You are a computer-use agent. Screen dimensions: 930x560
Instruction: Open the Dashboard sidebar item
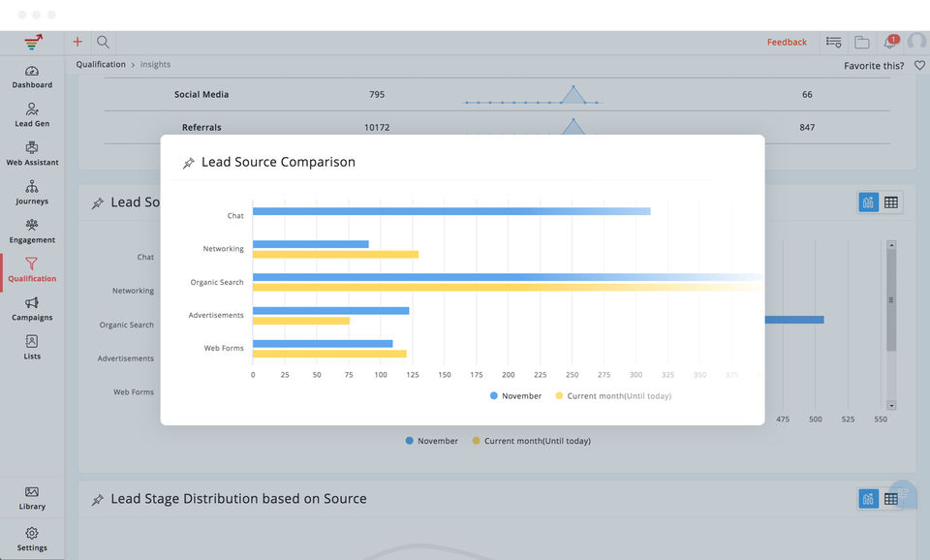point(32,78)
